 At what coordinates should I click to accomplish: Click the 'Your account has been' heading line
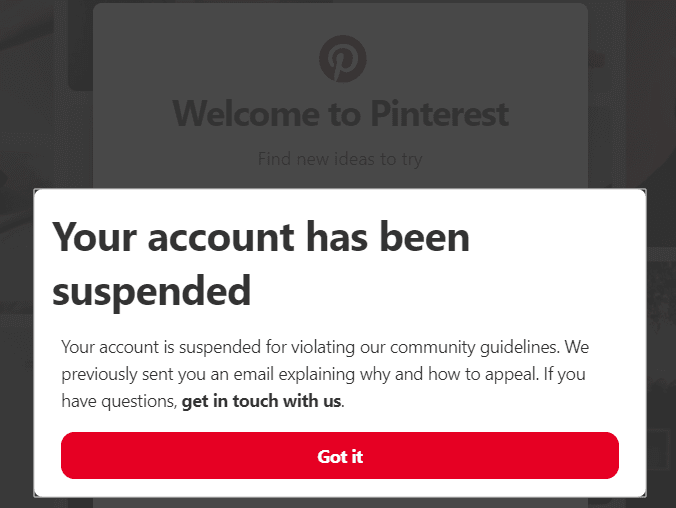point(261,236)
